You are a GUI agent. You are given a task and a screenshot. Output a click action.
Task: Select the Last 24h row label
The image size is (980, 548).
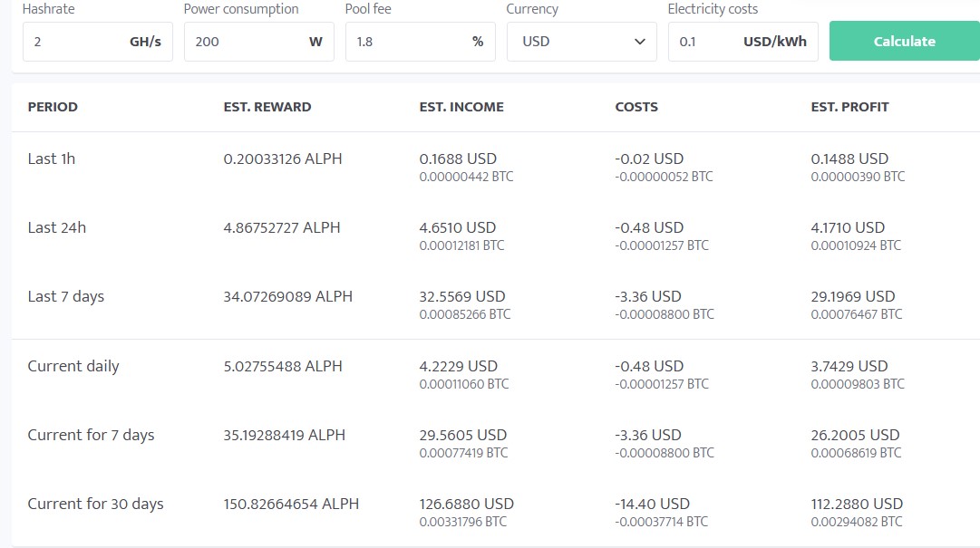point(57,227)
